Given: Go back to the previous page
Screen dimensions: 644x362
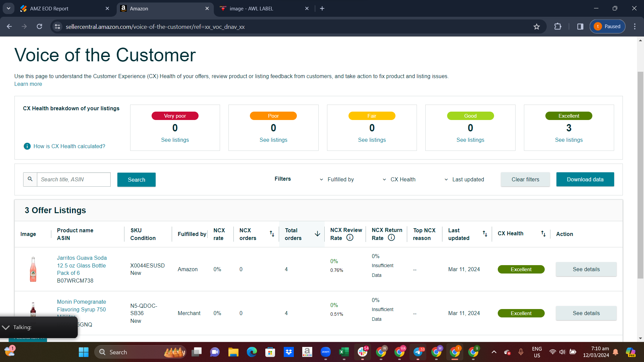Looking at the screenshot, I should coord(9,26).
